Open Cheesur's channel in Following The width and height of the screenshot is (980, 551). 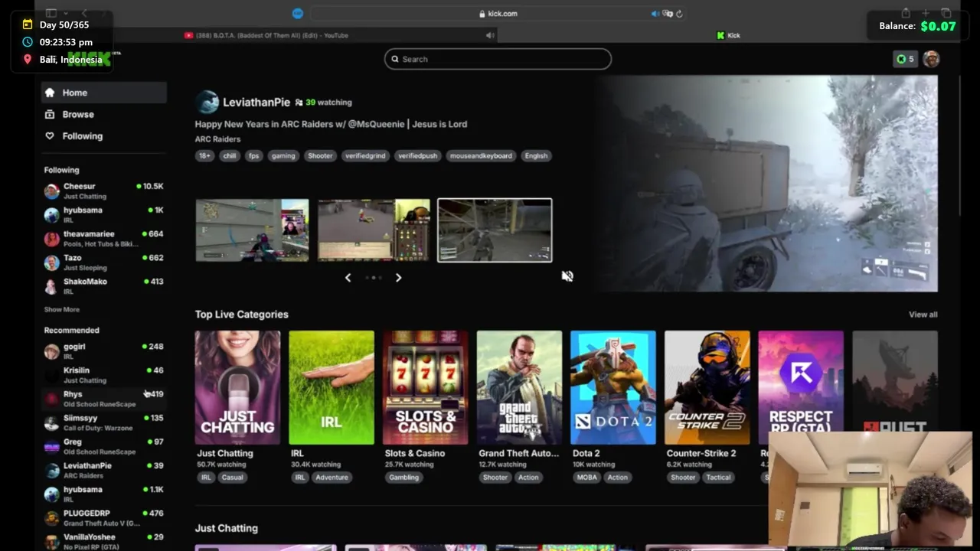click(103, 191)
